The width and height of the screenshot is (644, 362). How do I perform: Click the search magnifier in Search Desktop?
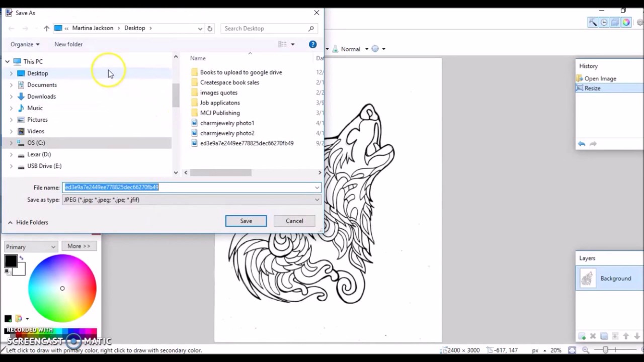pos(311,29)
